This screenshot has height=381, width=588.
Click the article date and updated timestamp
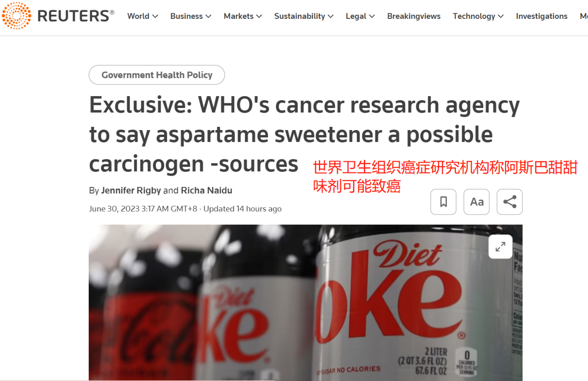coord(185,209)
